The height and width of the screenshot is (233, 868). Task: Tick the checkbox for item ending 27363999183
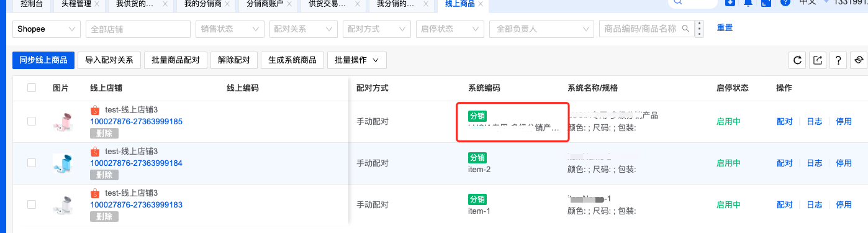pyautogui.click(x=32, y=204)
